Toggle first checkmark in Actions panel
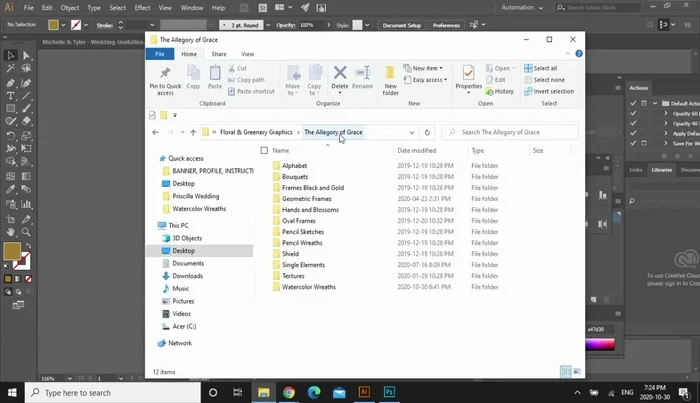Image resolution: width=700 pixels, height=403 pixels. tap(634, 104)
